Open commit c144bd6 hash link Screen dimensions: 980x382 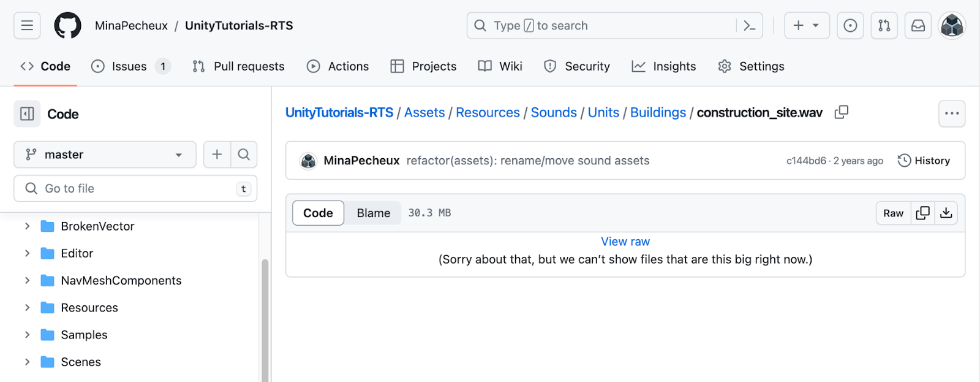[x=806, y=161]
